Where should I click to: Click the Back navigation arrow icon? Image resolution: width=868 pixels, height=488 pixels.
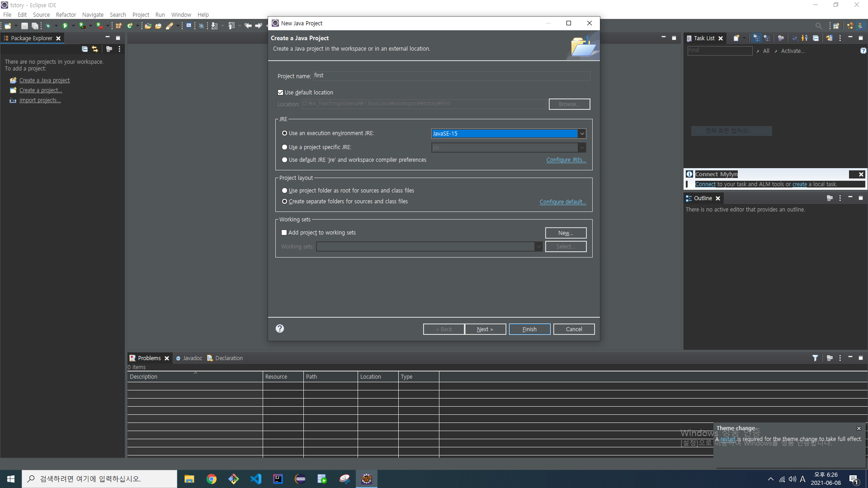[x=248, y=26]
